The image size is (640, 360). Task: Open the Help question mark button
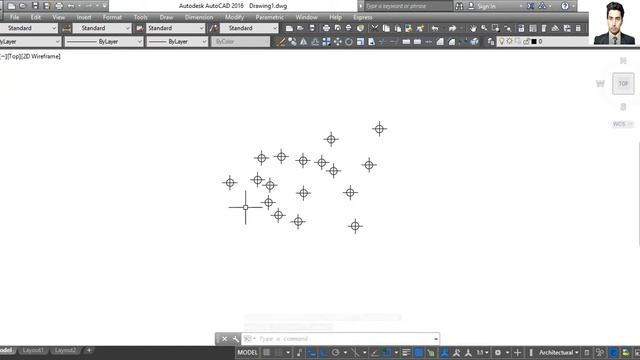tap(565, 6)
